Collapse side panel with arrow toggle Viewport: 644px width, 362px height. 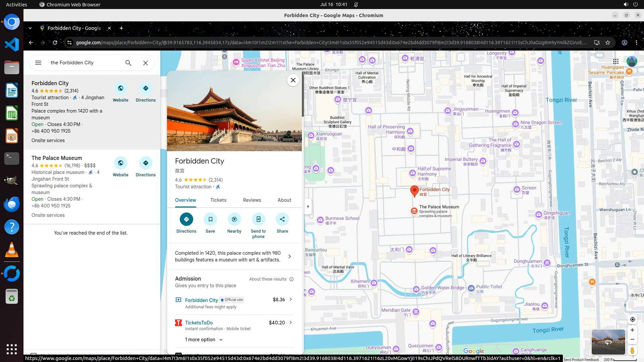[x=308, y=206]
